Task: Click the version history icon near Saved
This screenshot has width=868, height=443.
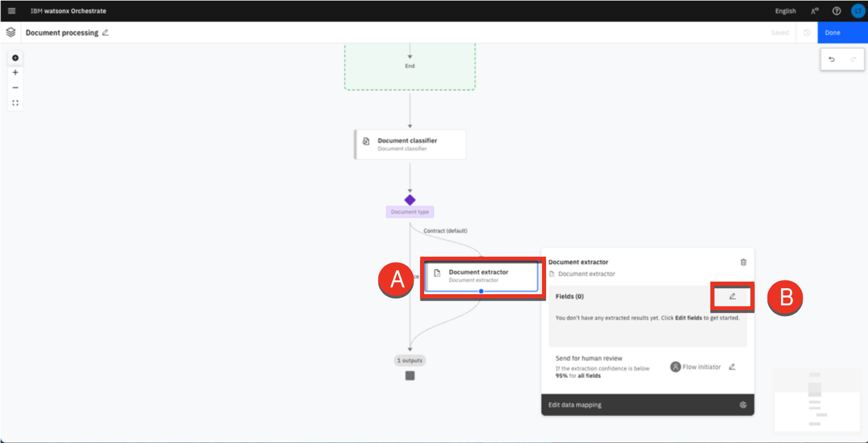Action: coord(807,33)
